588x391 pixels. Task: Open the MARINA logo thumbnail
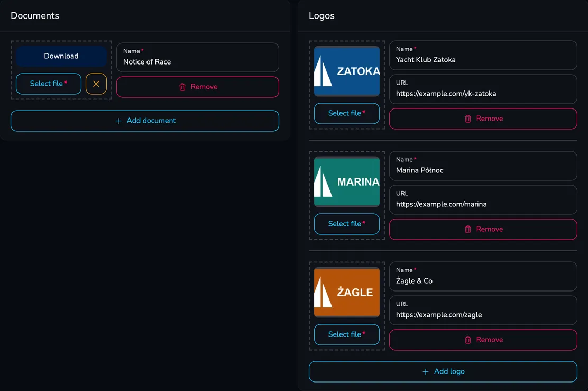click(346, 181)
